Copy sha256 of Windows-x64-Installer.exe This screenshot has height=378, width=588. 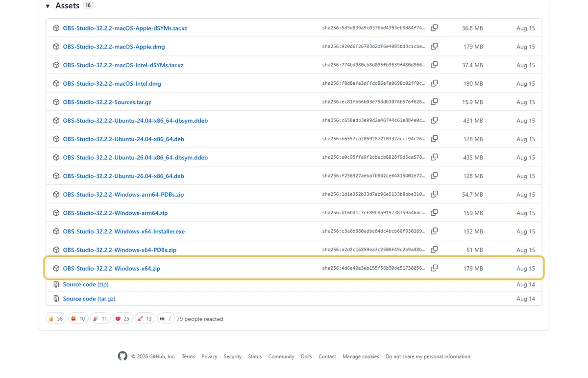tap(434, 231)
